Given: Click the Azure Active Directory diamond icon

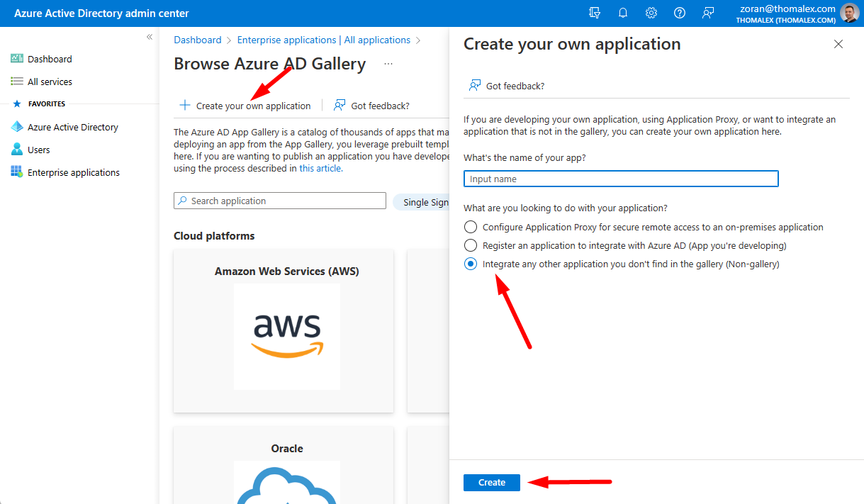Looking at the screenshot, I should pyautogui.click(x=17, y=127).
